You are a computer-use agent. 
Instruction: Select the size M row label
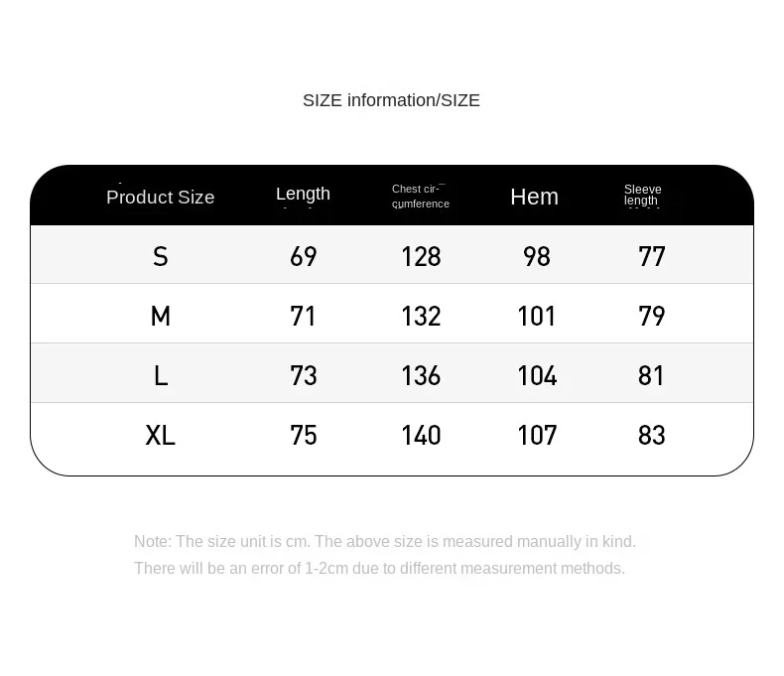[161, 316]
